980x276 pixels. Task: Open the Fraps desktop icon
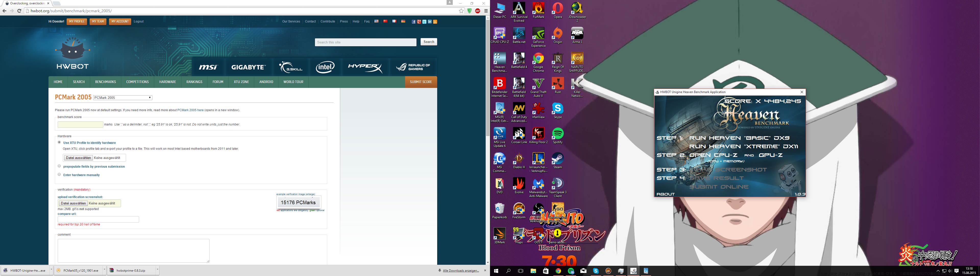[519, 236]
